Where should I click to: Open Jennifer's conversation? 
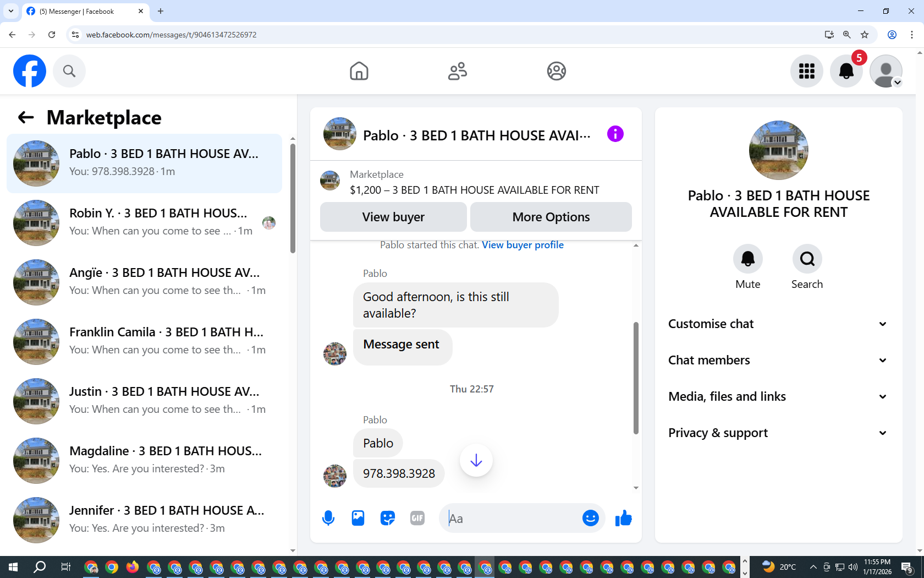[x=144, y=520]
